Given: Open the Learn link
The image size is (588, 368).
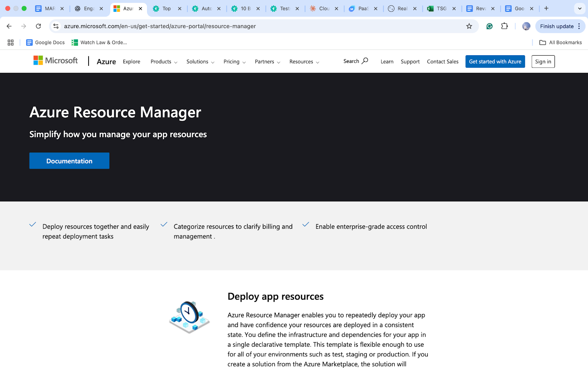Looking at the screenshot, I should coord(387,61).
